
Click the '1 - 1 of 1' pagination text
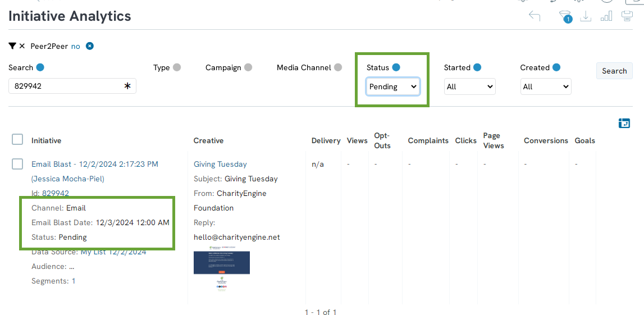tap(321, 312)
